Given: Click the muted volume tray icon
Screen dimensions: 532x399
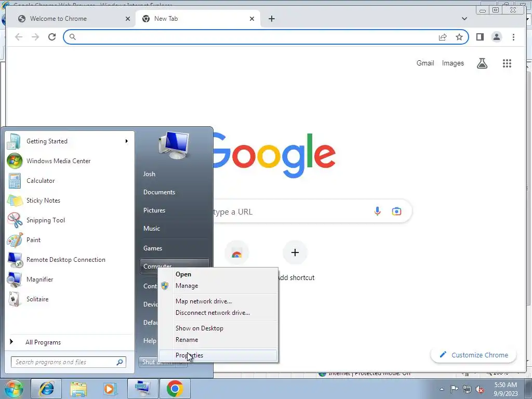Looking at the screenshot, I should [480, 390].
